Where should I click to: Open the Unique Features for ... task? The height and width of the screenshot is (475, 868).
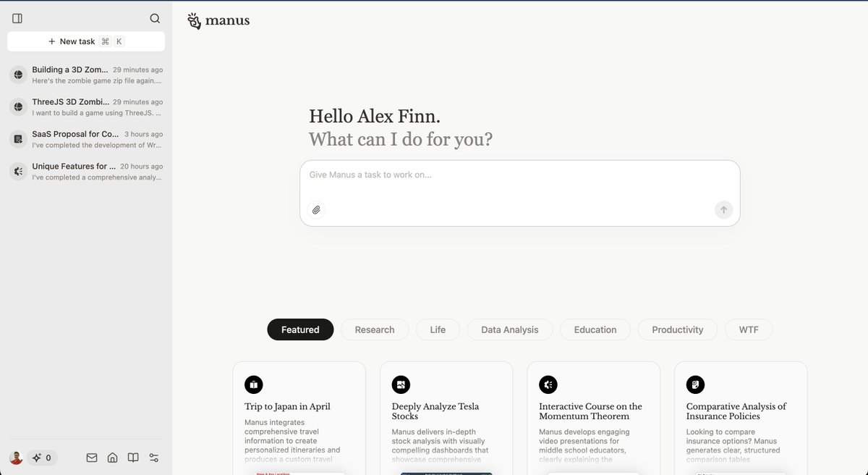click(x=86, y=172)
